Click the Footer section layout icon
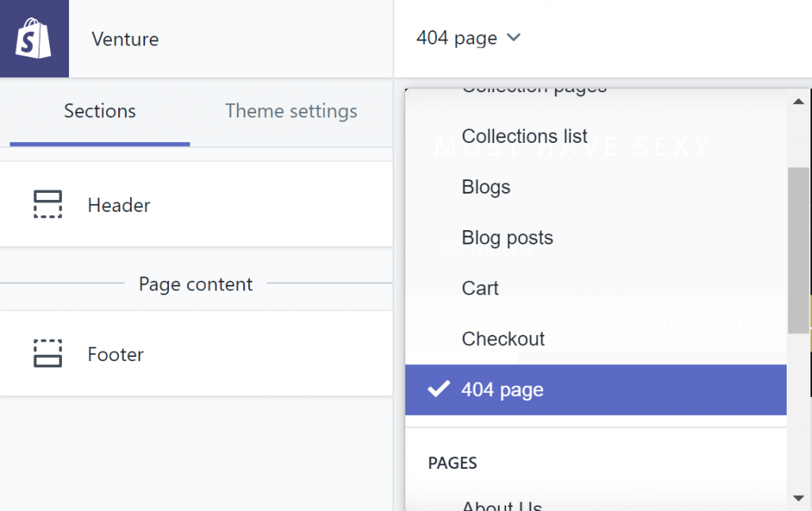This screenshot has height=511, width=812. [48, 354]
